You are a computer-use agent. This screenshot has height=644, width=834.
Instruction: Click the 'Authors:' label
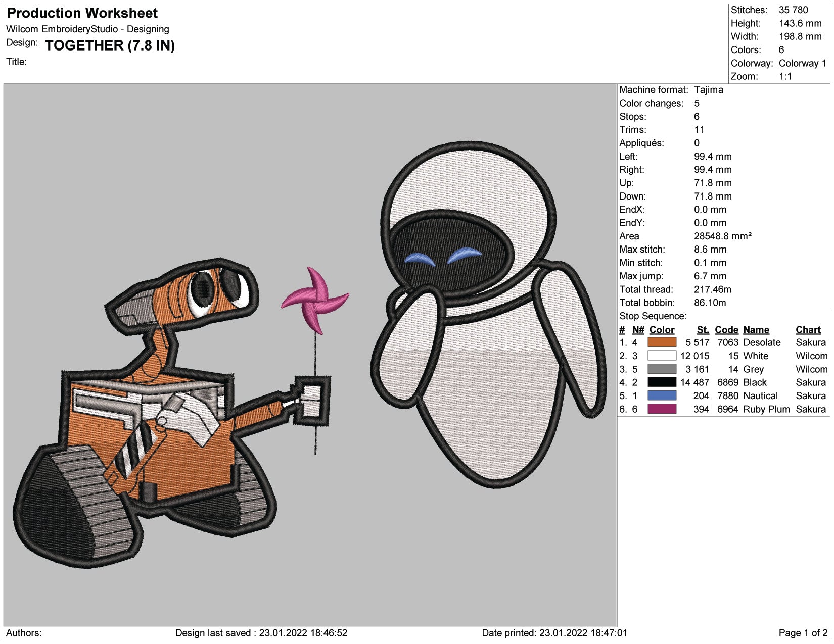[24, 633]
